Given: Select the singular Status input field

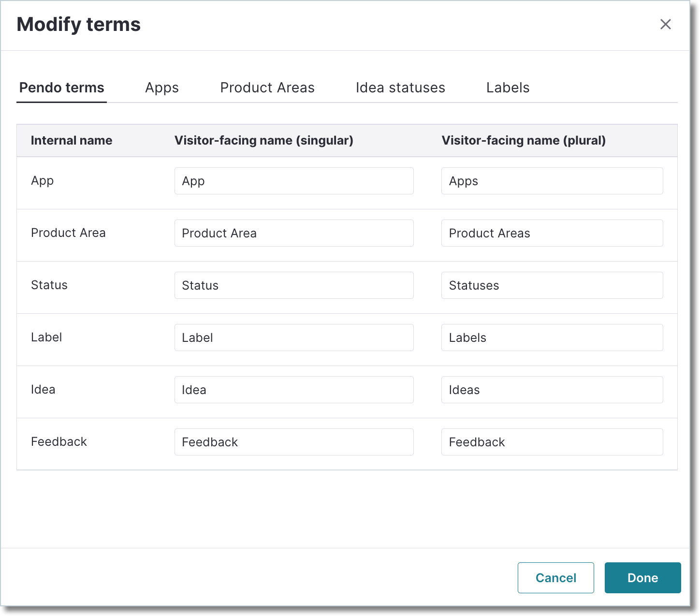Looking at the screenshot, I should coord(294,285).
